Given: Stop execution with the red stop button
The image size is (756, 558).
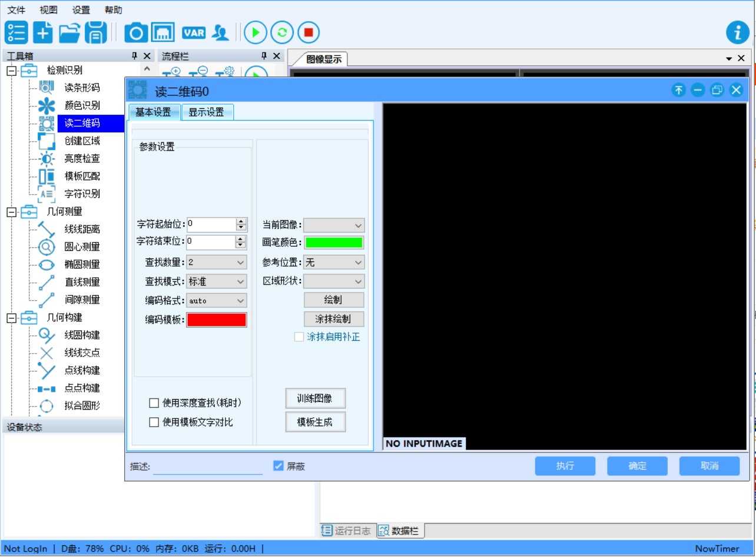Looking at the screenshot, I should 309,32.
